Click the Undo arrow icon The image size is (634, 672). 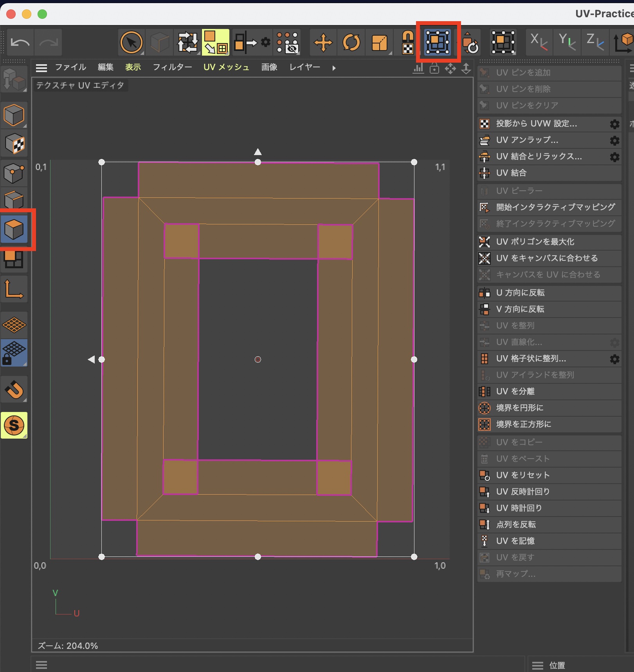coord(20,42)
